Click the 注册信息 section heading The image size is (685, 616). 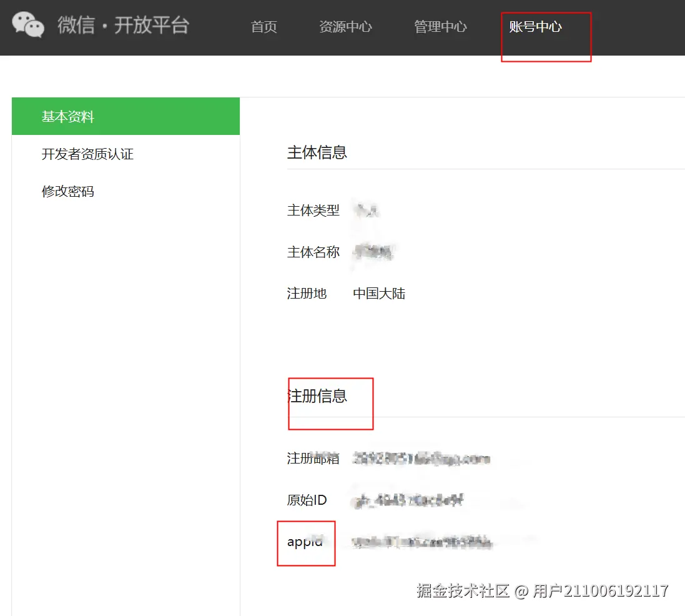(318, 396)
